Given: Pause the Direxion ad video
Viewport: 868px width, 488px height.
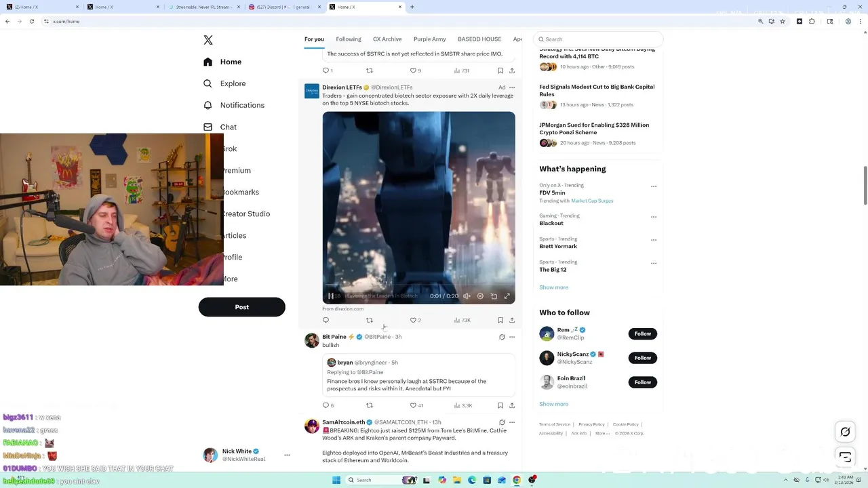Looking at the screenshot, I should point(330,296).
